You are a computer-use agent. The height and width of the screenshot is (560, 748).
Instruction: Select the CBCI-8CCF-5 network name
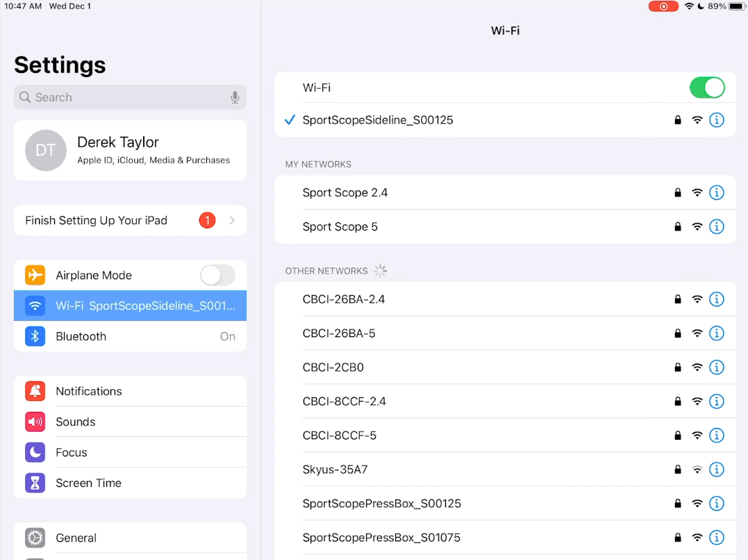[339, 436]
